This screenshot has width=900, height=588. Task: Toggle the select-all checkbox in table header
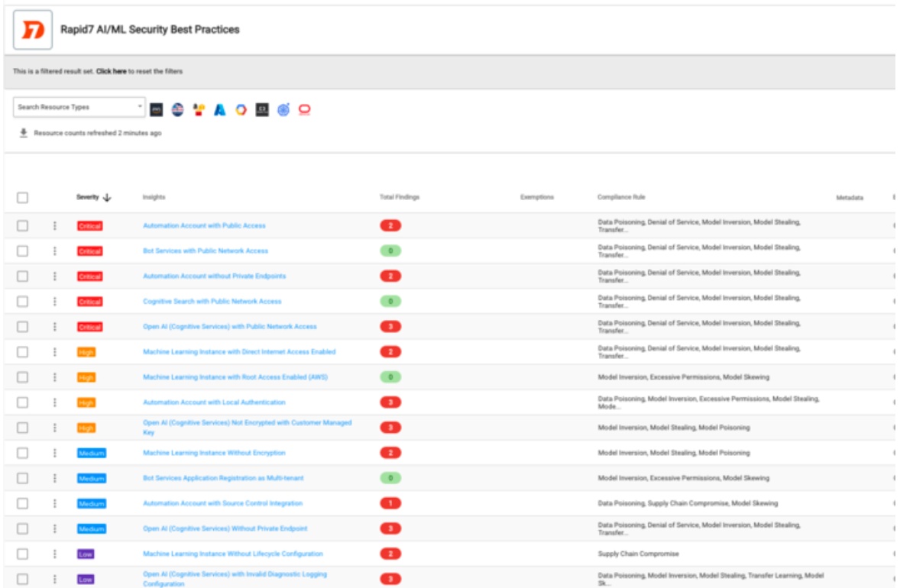(x=23, y=198)
